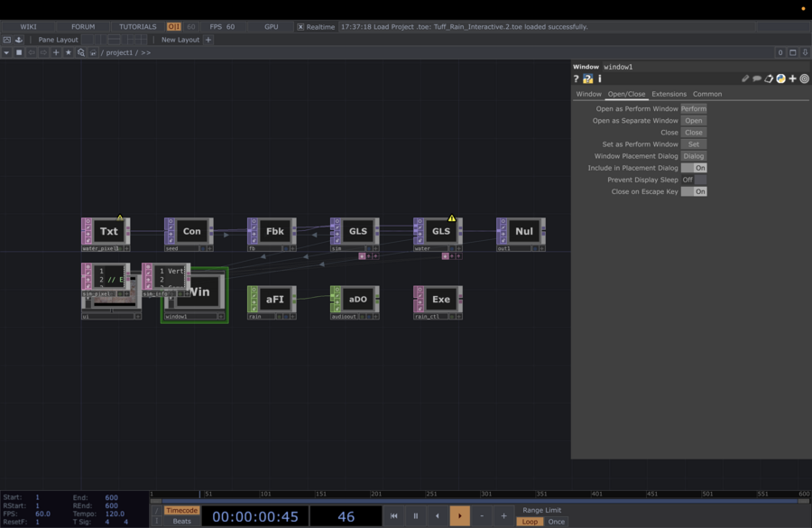Viewport: 812px width, 528px height.
Task: Play timeline in reverse
Action: pyautogui.click(x=437, y=515)
